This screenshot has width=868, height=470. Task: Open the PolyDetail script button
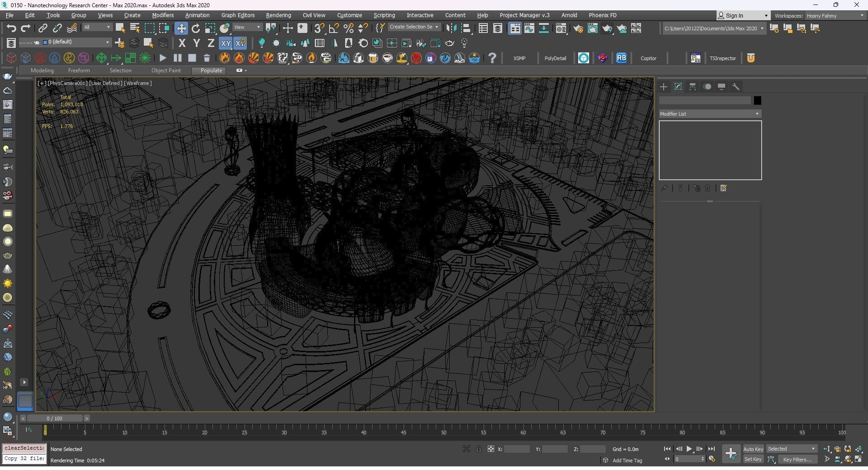pyautogui.click(x=555, y=58)
